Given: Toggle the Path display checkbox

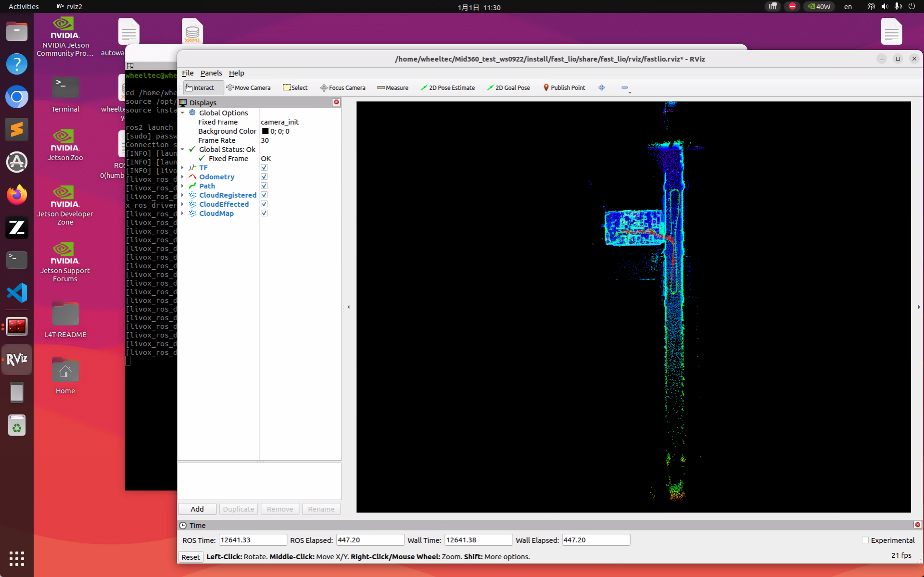Looking at the screenshot, I should tap(264, 186).
